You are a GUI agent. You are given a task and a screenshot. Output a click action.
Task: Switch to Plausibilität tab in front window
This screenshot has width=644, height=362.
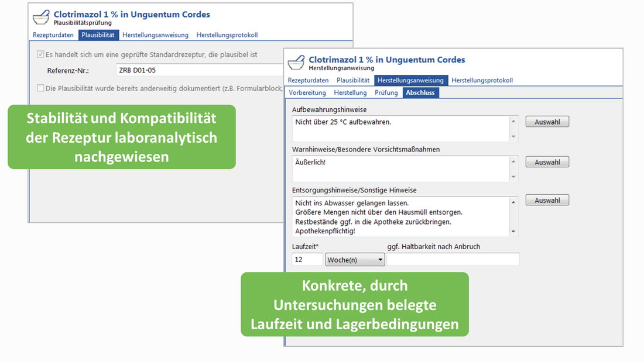pyautogui.click(x=353, y=80)
